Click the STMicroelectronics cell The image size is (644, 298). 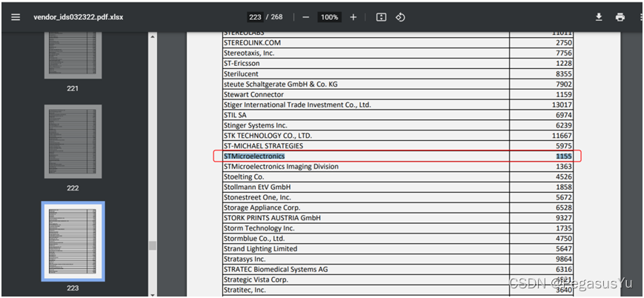pos(254,156)
